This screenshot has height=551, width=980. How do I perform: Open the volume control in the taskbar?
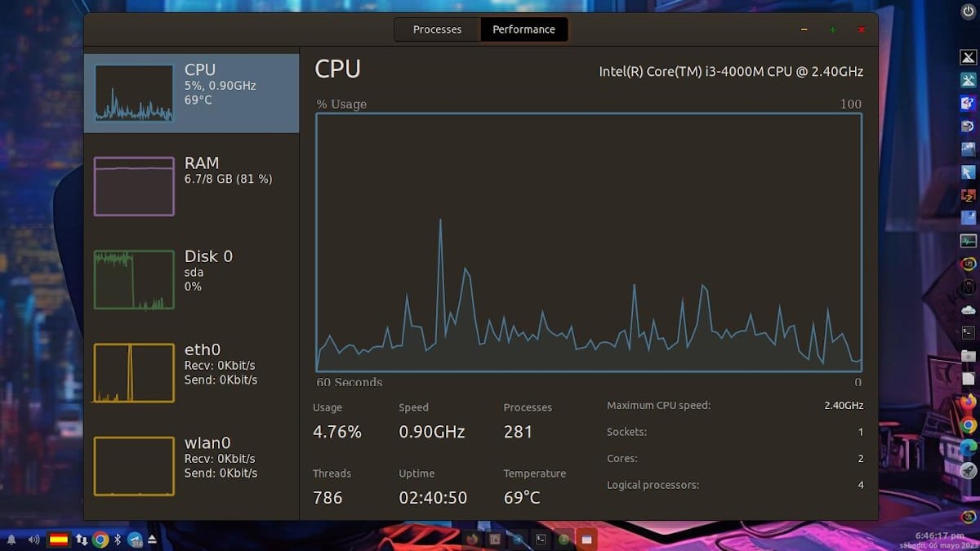click(32, 539)
